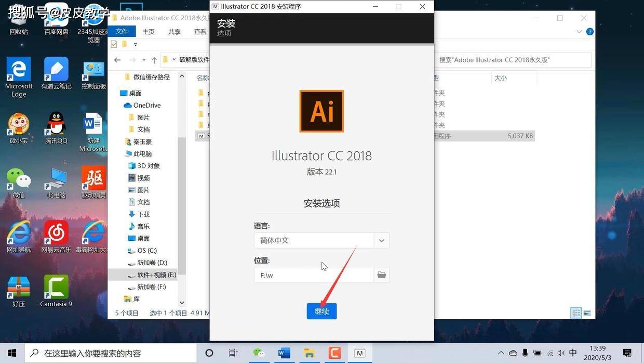Open WeChat from the taskbar
644x363 pixels.
(259, 353)
